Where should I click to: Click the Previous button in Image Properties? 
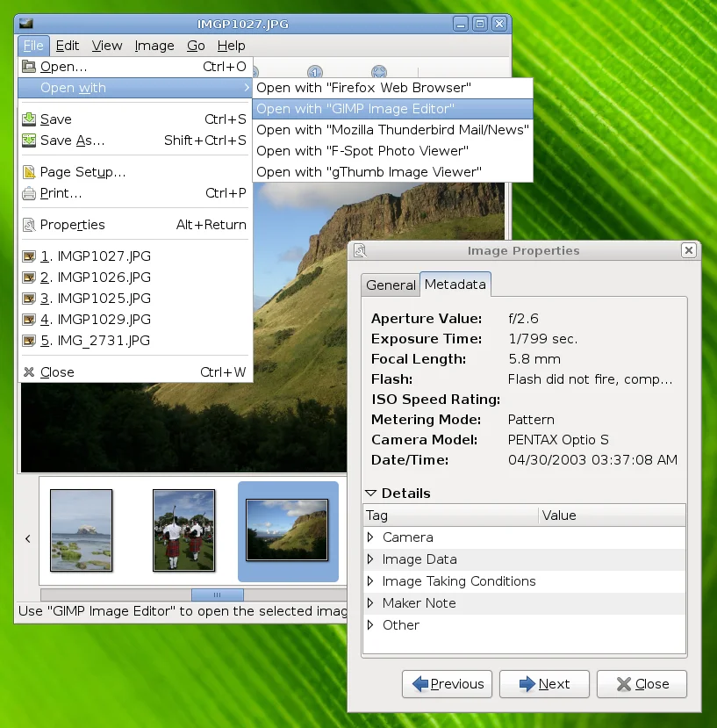[x=447, y=683]
